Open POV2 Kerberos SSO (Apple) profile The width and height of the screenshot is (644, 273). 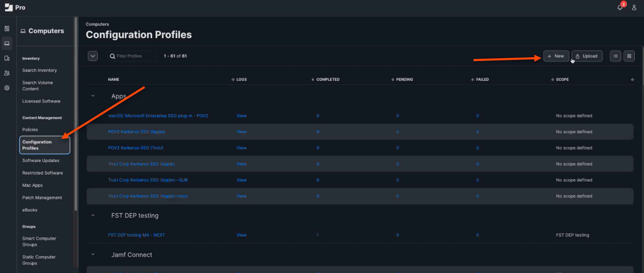coord(137,132)
